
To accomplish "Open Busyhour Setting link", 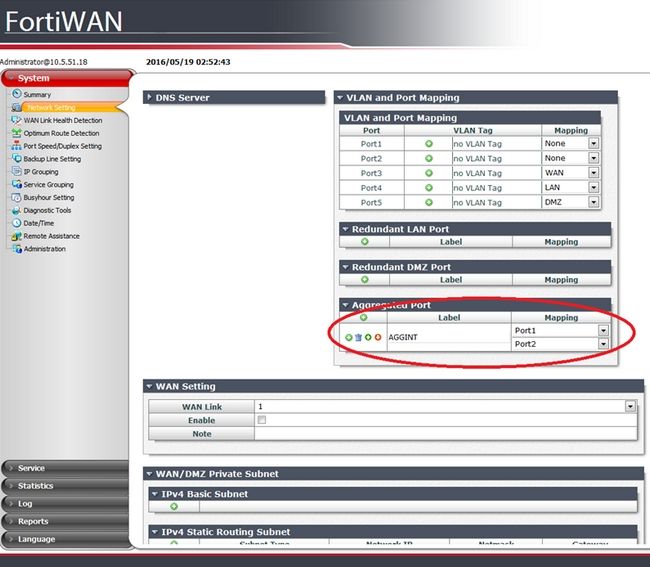I will (49, 197).
